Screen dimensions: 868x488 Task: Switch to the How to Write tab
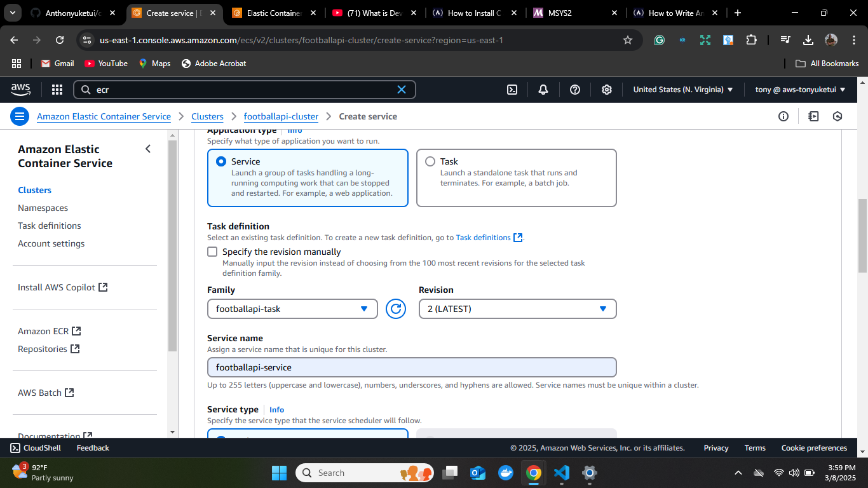point(675,13)
